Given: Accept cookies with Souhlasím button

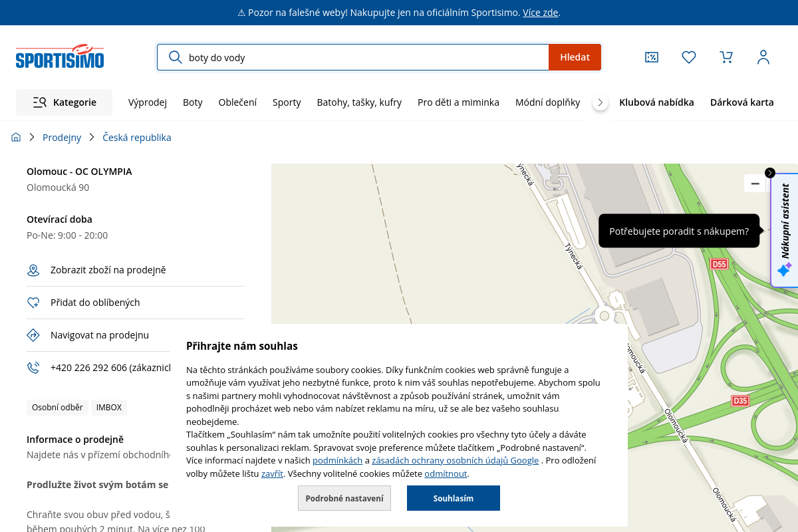Looking at the screenshot, I should point(454,498).
